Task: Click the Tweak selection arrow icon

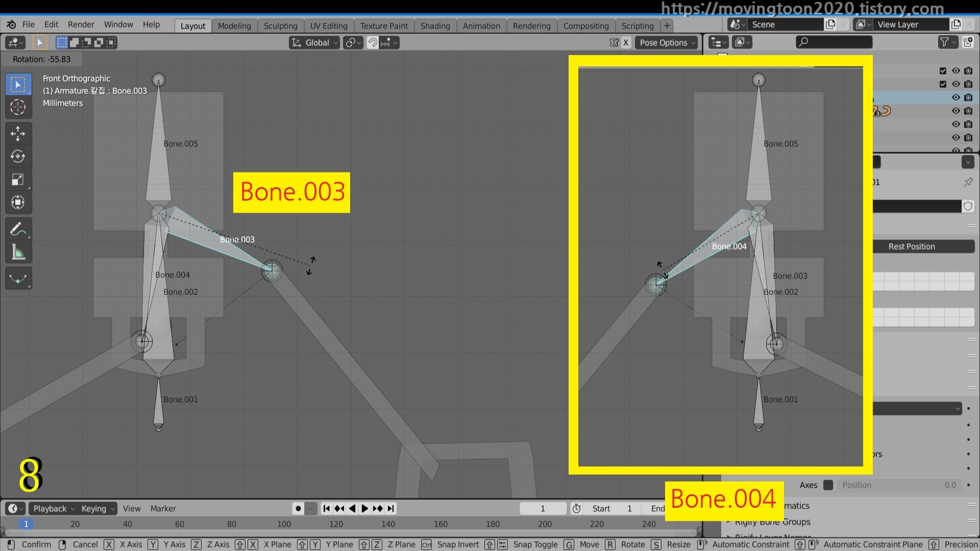Action: coord(40,43)
